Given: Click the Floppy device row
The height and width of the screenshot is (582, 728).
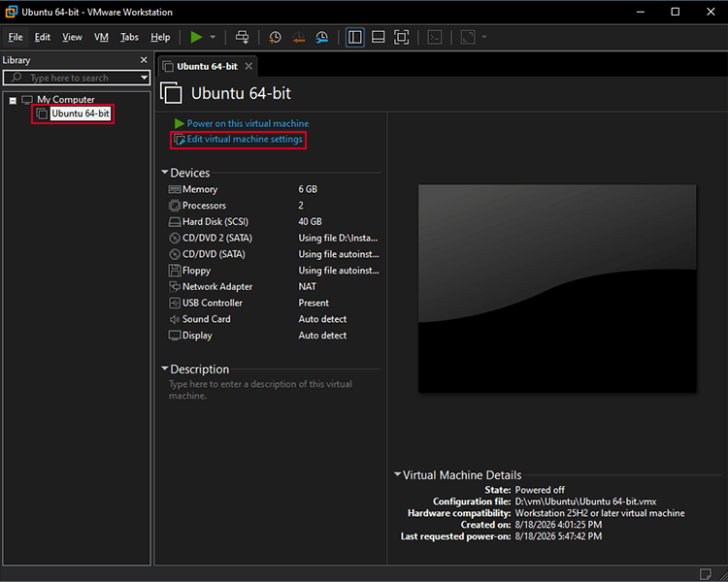Looking at the screenshot, I should (274, 270).
